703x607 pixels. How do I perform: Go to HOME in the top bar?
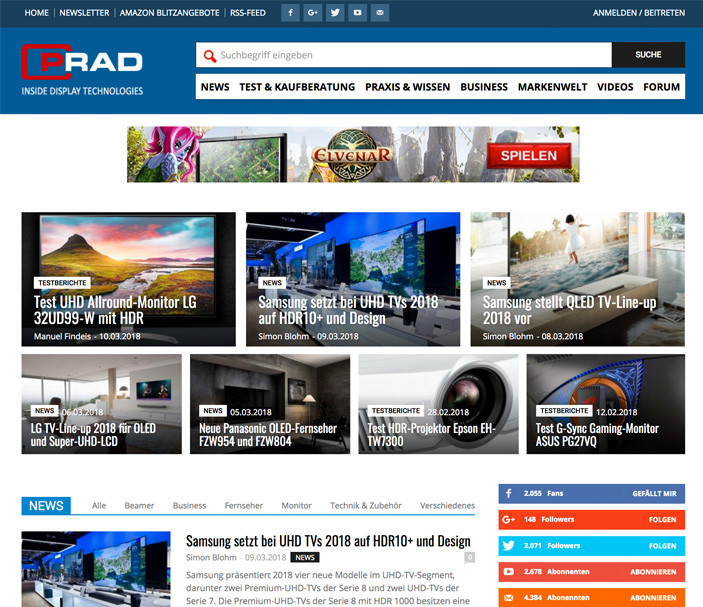tap(36, 13)
